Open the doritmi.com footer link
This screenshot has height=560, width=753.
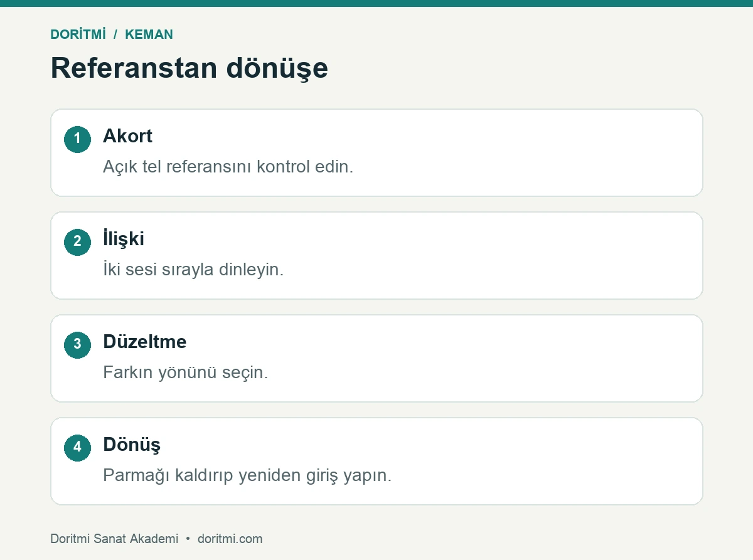[230, 539]
